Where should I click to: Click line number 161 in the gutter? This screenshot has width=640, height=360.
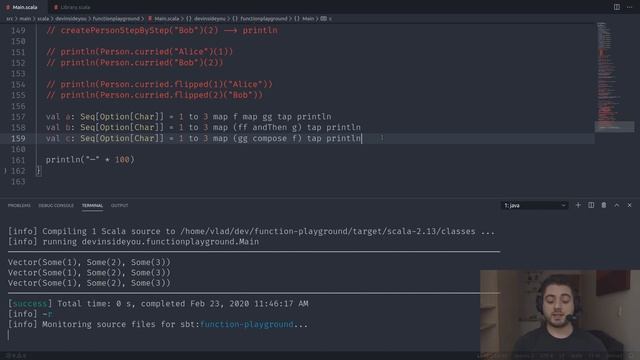[x=18, y=160]
